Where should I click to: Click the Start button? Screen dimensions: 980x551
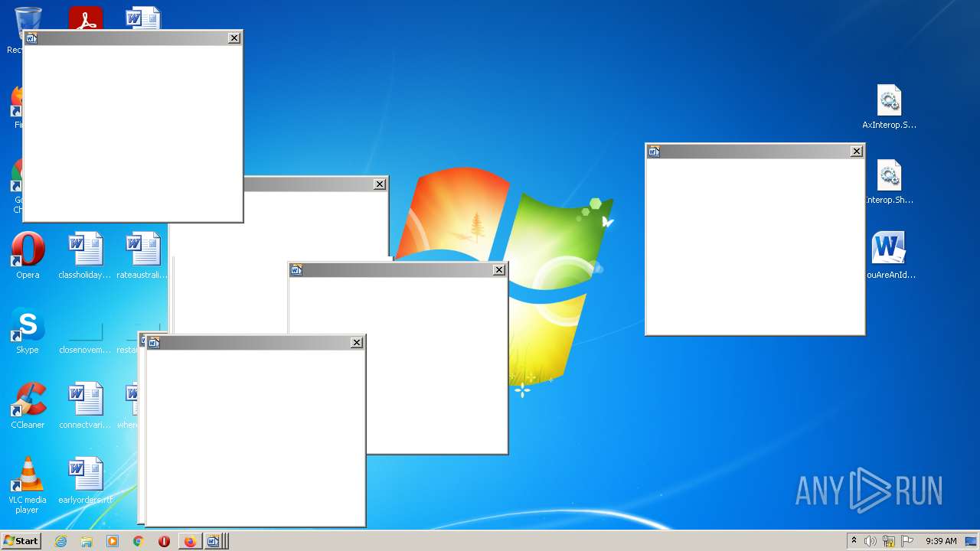[21, 540]
